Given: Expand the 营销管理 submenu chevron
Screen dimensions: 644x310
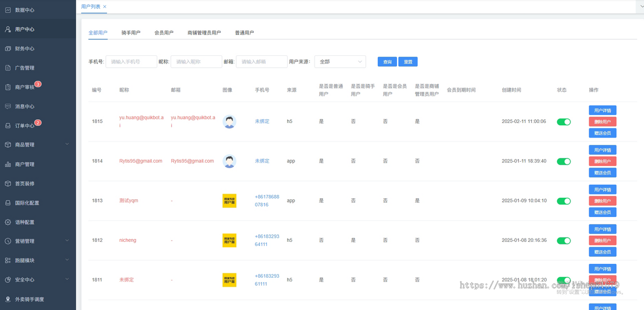Looking at the screenshot, I should pos(67,241).
